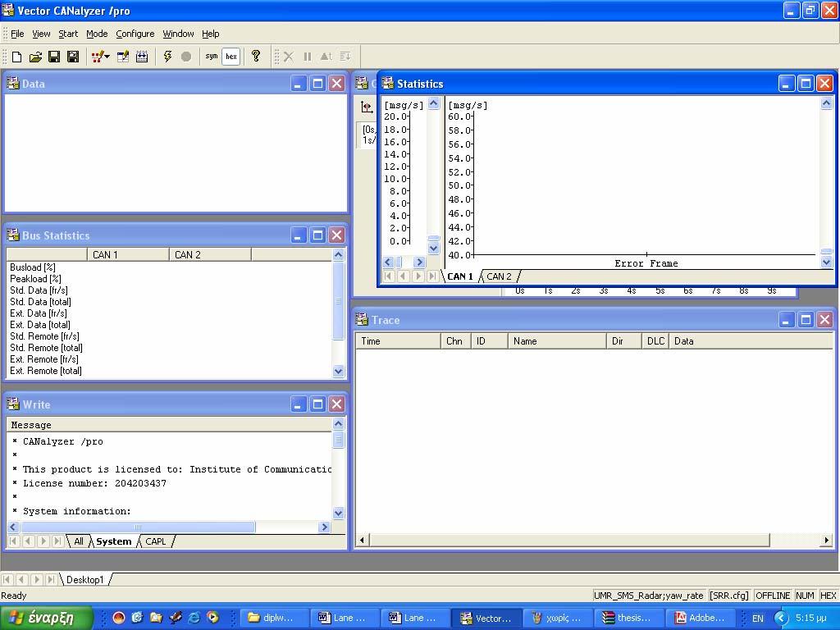The width and height of the screenshot is (840, 630).
Task: Select the Desktop1 tab
Action: pos(84,580)
